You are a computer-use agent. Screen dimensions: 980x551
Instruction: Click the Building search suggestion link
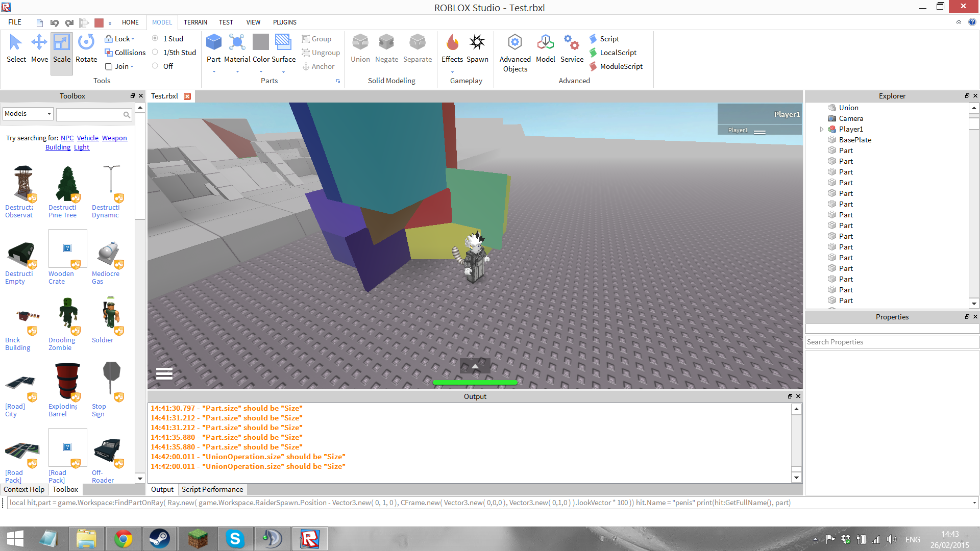coord(58,147)
